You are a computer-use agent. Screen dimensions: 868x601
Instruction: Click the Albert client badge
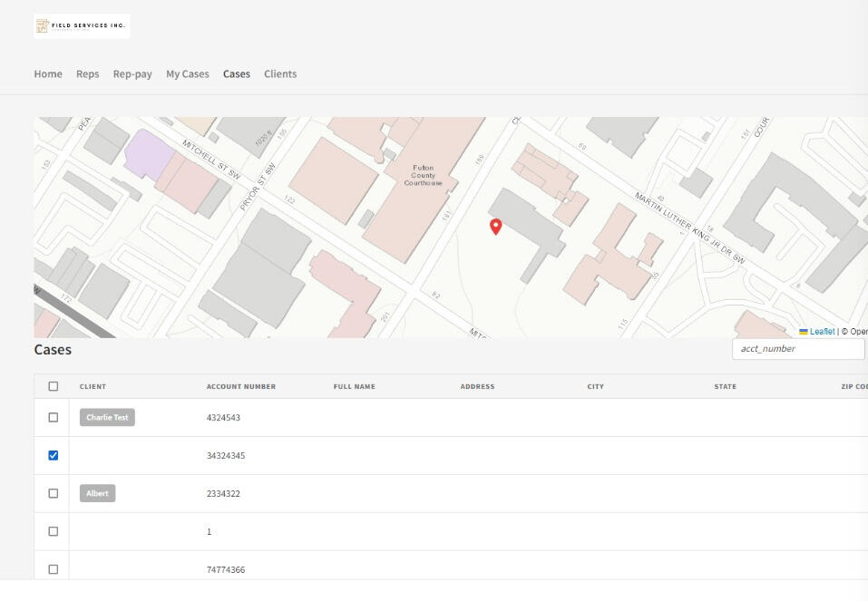[x=97, y=494]
